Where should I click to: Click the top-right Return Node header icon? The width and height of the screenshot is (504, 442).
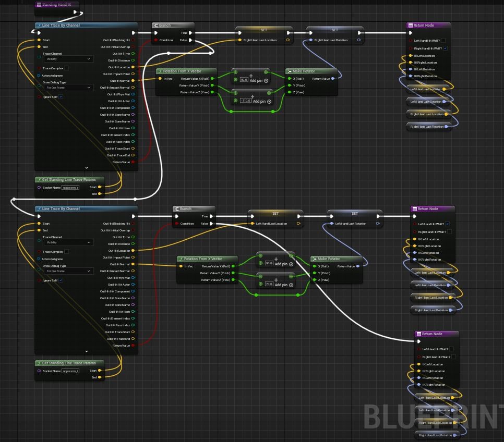411,25
